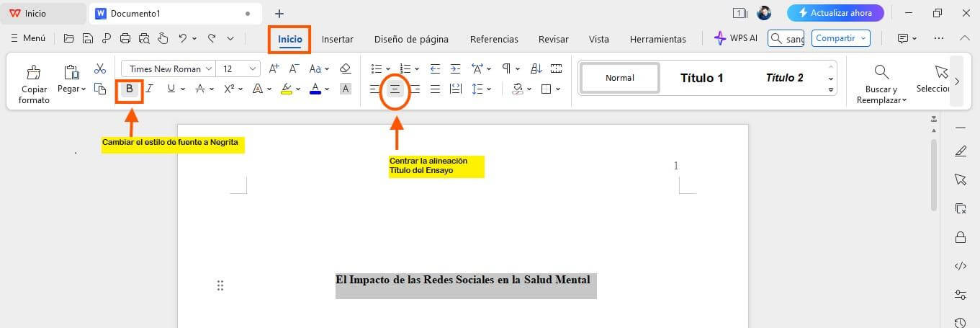
Task: Click the hand touch-mode icon
Action: (x=163, y=38)
